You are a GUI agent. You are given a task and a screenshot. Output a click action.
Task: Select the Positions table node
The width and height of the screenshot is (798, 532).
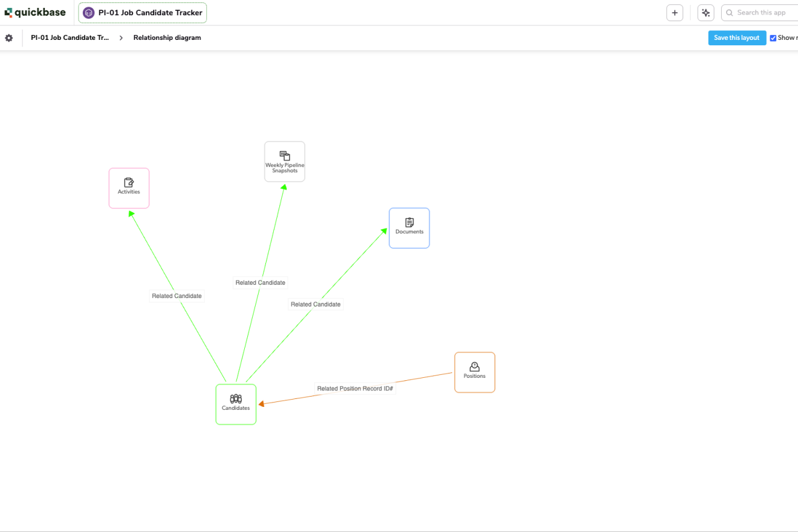[x=475, y=372]
